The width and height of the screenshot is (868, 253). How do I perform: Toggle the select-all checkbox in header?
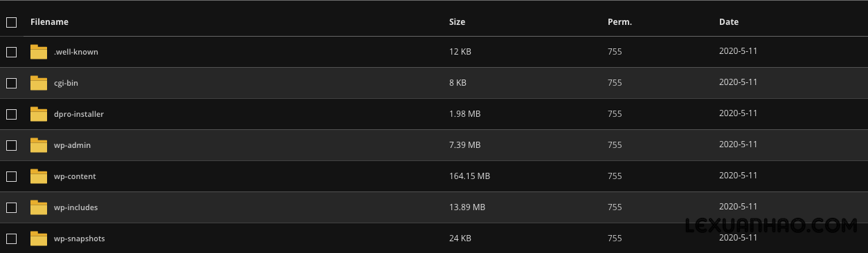pyautogui.click(x=11, y=22)
